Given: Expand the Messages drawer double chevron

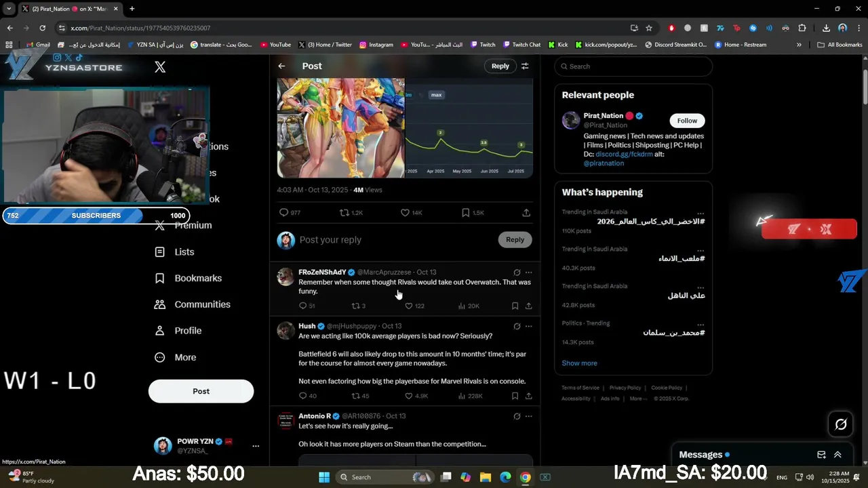Looking at the screenshot, I should [x=837, y=455].
